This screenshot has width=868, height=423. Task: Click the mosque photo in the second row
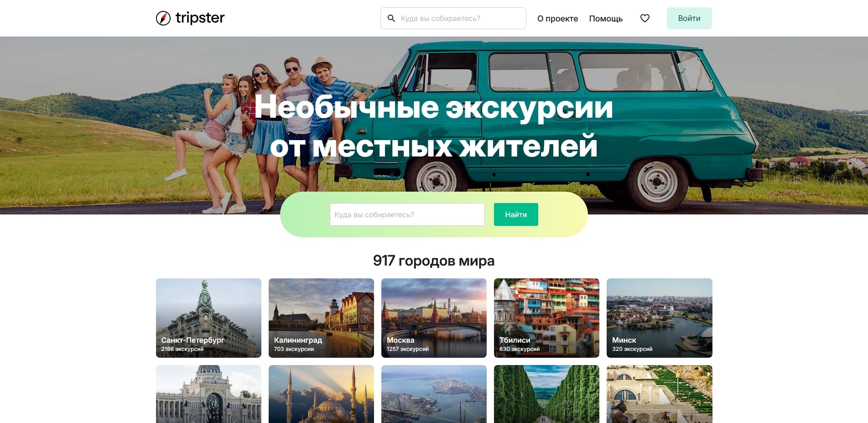tap(321, 395)
